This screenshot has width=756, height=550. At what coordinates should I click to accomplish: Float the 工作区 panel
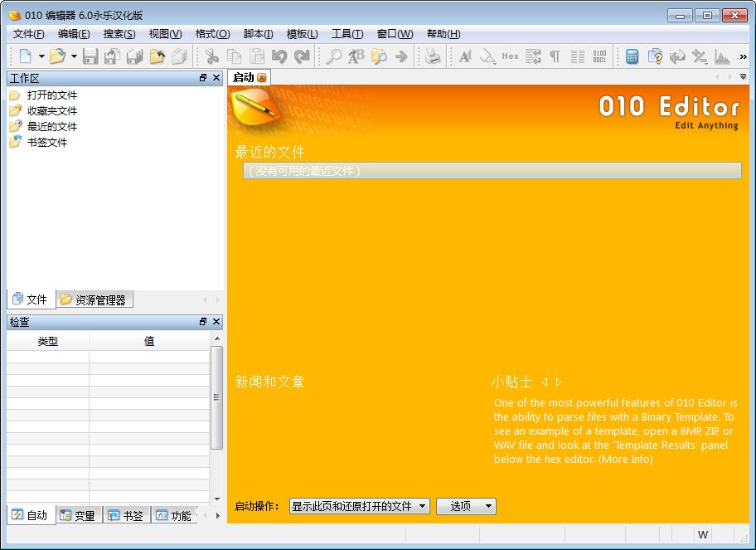(x=203, y=78)
